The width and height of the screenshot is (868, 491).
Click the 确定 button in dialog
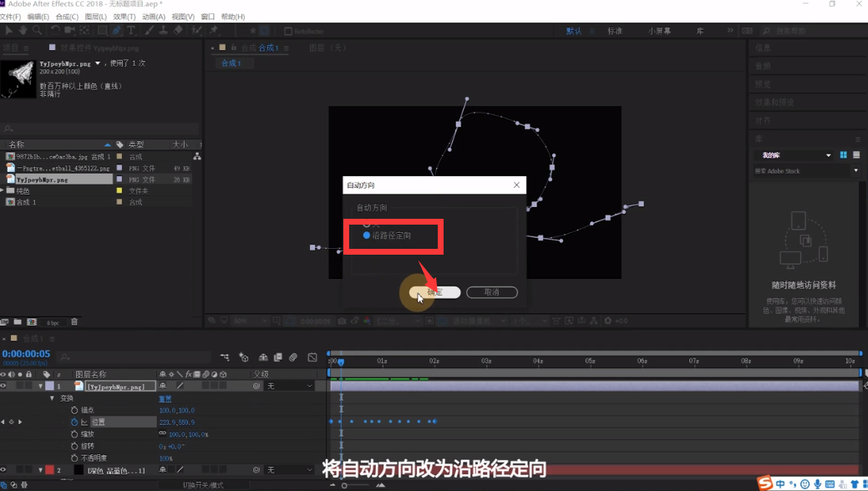tap(434, 292)
